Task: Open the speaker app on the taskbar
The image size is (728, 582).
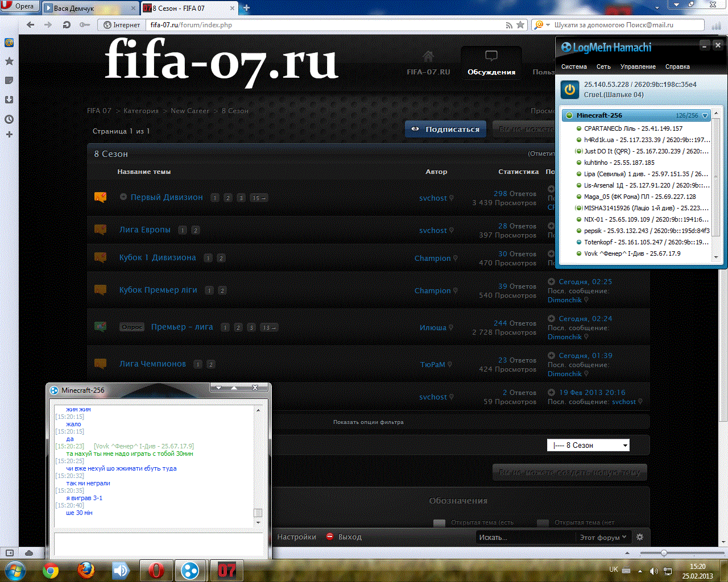Action: coord(121,570)
